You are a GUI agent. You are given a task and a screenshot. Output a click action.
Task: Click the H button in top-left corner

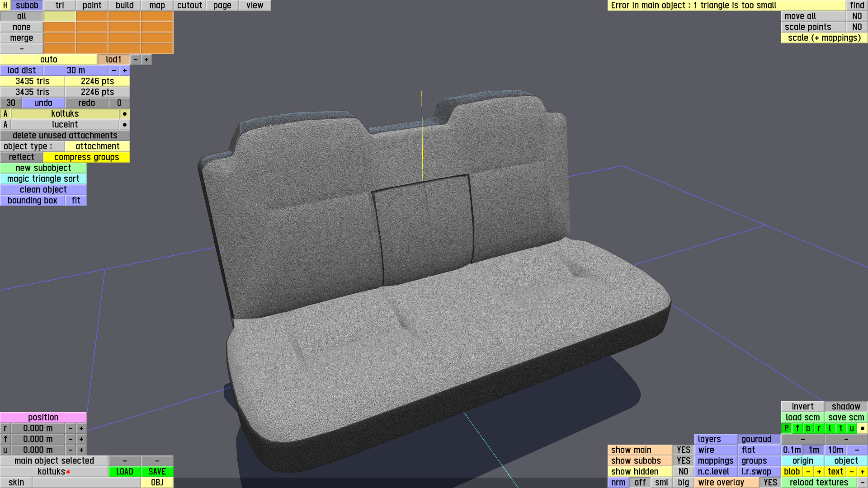5,5
